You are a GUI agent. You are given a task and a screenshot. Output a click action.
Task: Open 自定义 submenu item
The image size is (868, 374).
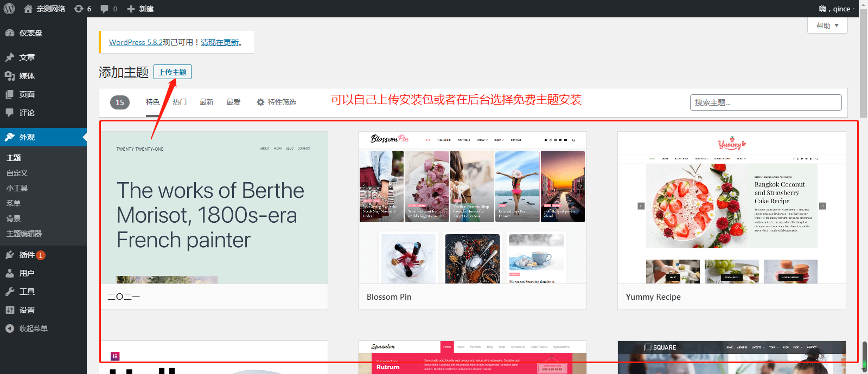[17, 173]
